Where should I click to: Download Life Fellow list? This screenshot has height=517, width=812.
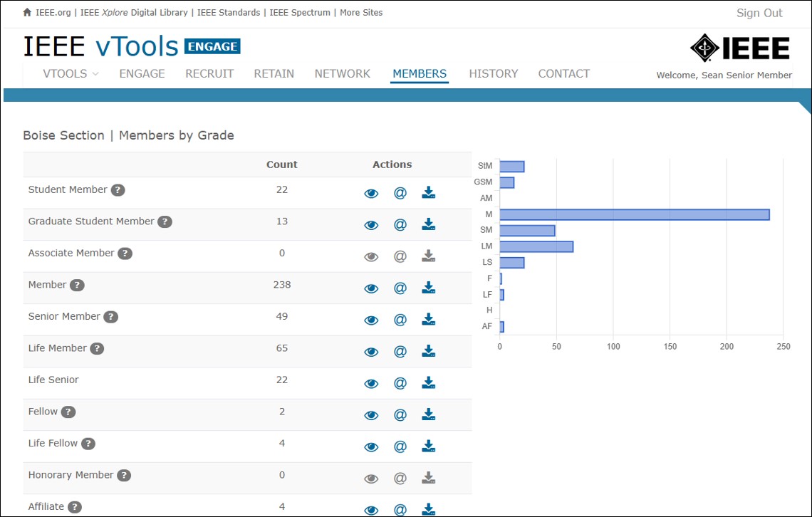tap(428, 446)
